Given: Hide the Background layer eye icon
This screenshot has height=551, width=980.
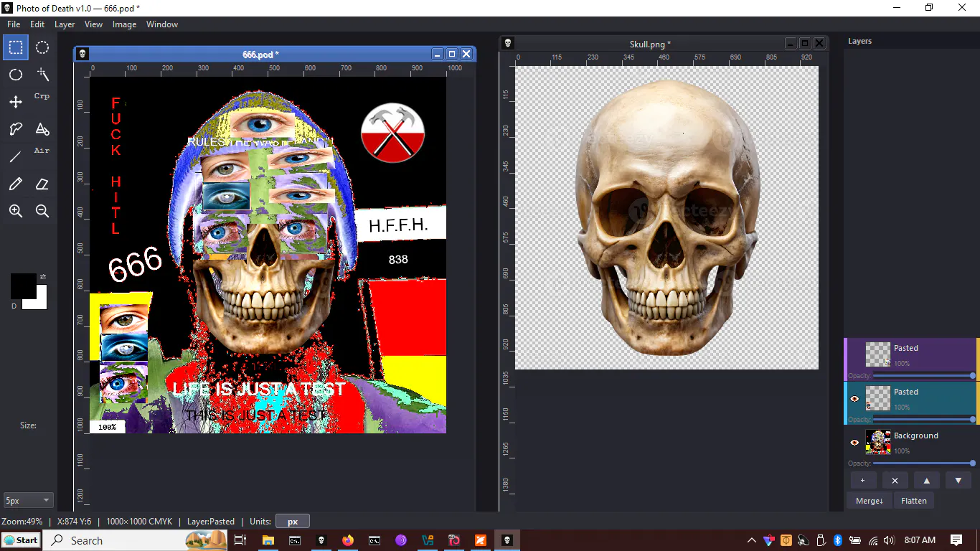Looking at the screenshot, I should tap(854, 443).
